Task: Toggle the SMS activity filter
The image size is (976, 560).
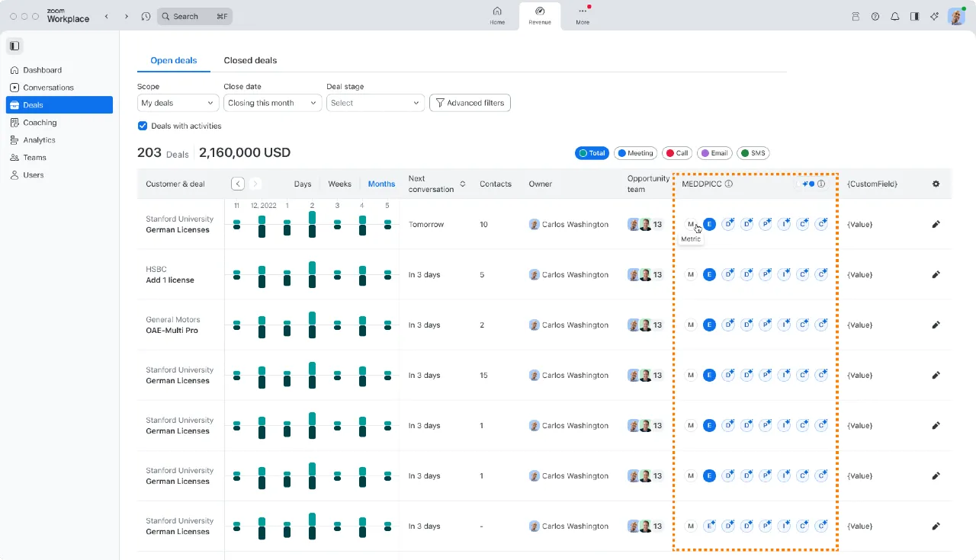Action: [x=753, y=153]
